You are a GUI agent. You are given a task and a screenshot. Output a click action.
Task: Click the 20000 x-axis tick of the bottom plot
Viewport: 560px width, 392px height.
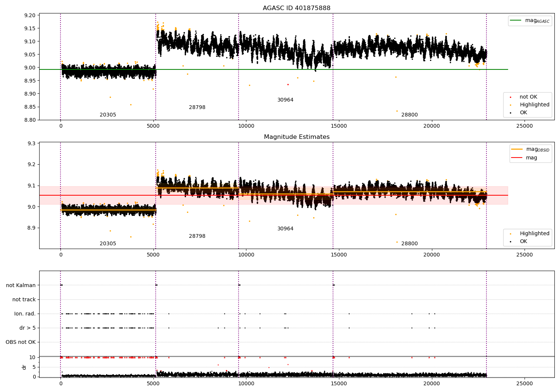coord(432,383)
